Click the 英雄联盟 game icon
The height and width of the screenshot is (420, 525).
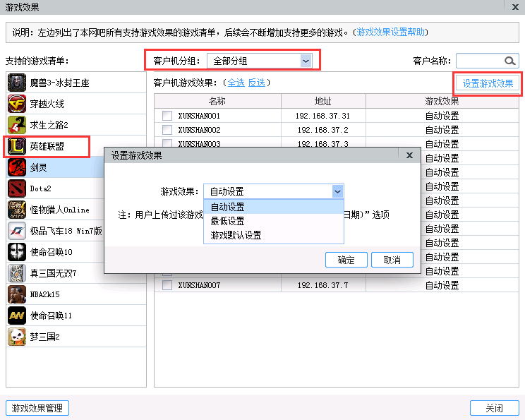17,146
